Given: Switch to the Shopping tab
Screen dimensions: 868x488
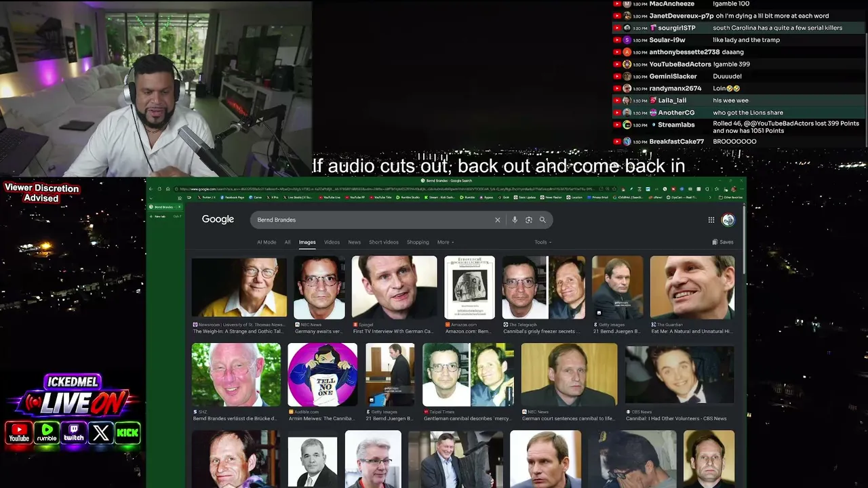Looking at the screenshot, I should tap(418, 242).
